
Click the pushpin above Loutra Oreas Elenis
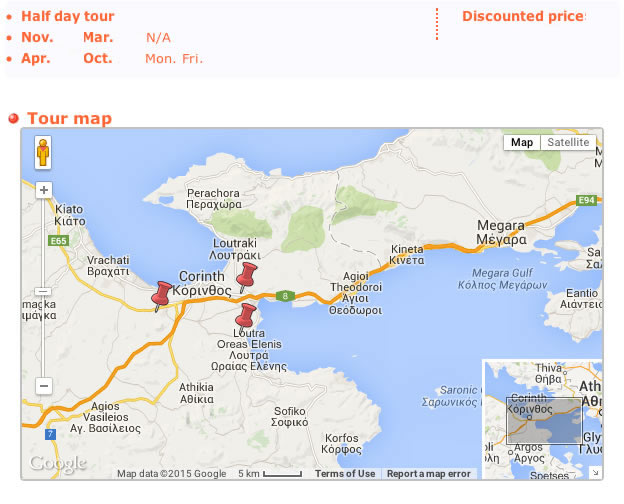[x=245, y=318]
